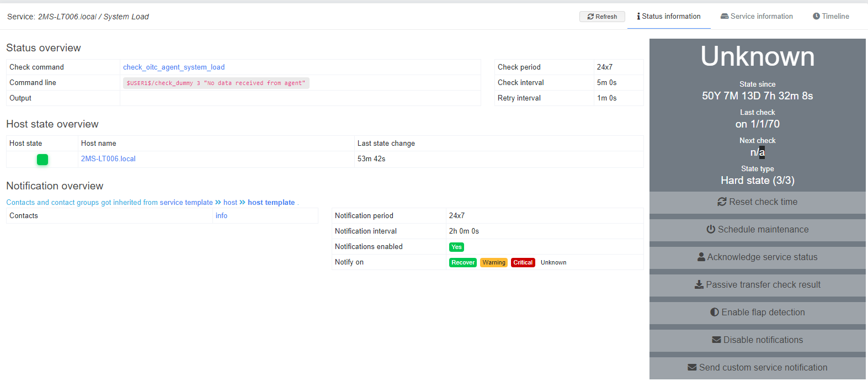The image size is (868, 386).
Task: Click the hard-drive icon on Service information tab
Action: pyautogui.click(x=725, y=17)
